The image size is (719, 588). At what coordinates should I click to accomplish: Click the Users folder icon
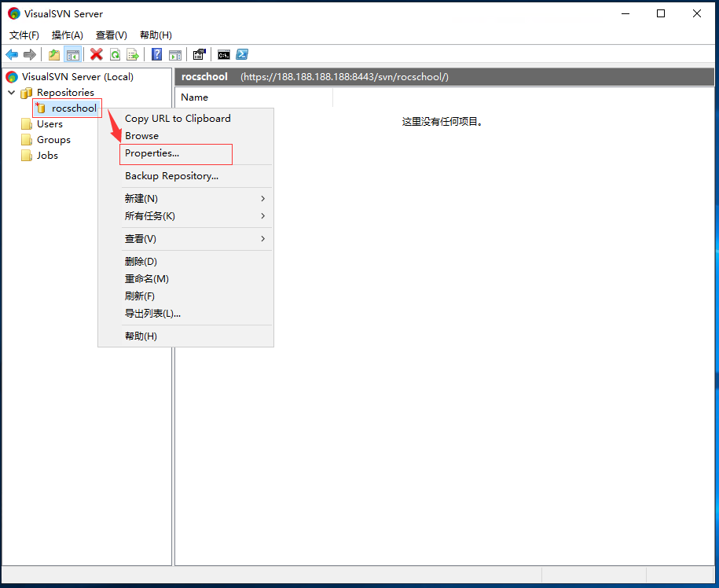(27, 124)
